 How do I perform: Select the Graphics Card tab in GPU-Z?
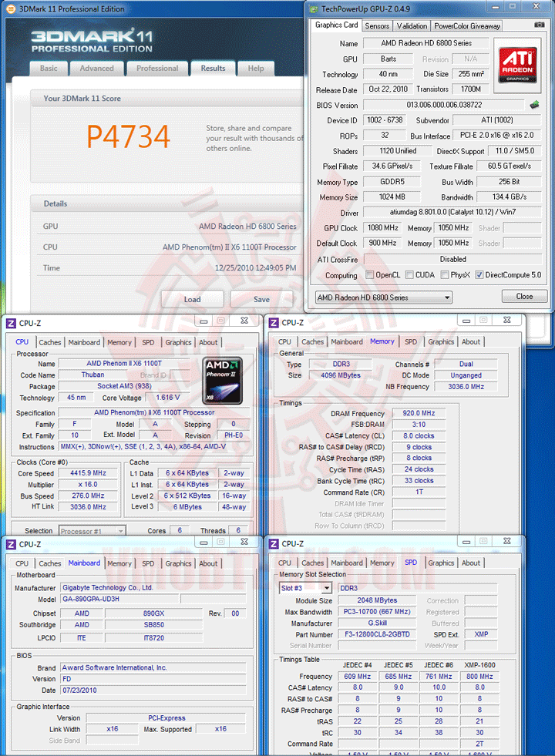tap(337, 25)
